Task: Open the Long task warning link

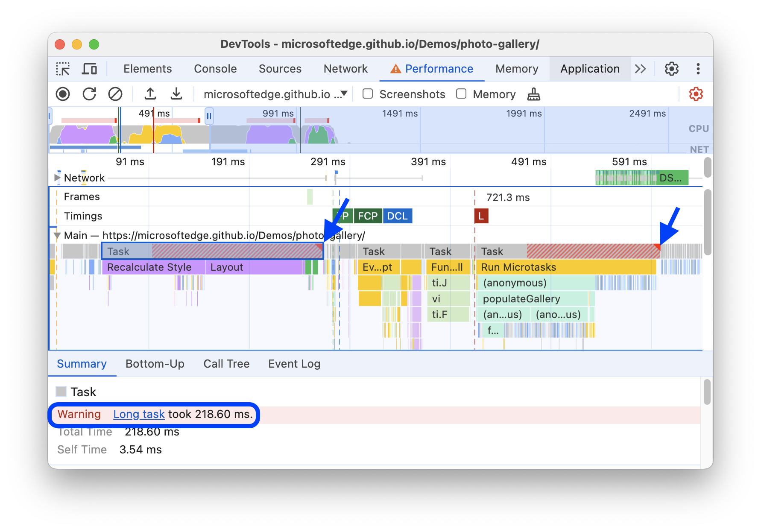Action: (x=139, y=414)
